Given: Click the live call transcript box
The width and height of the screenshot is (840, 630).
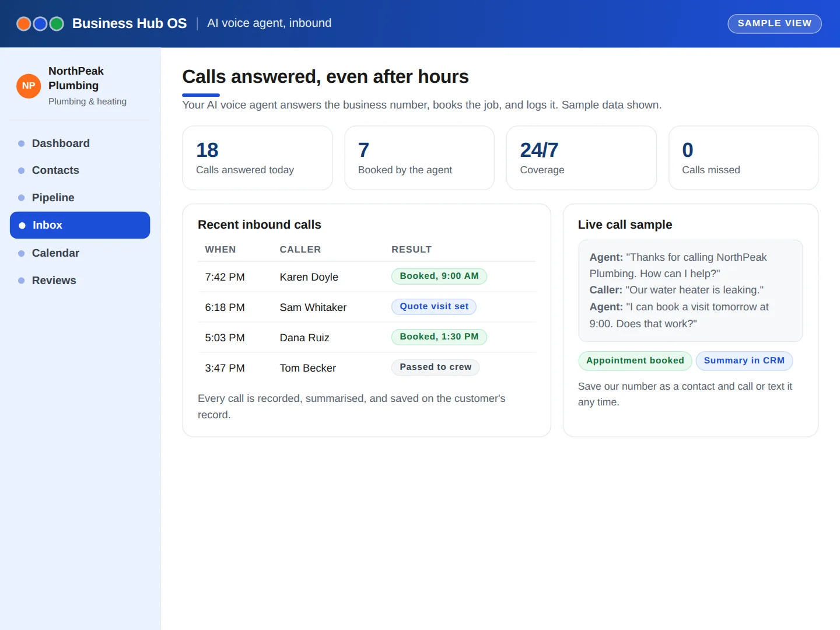Looking at the screenshot, I should [x=691, y=290].
